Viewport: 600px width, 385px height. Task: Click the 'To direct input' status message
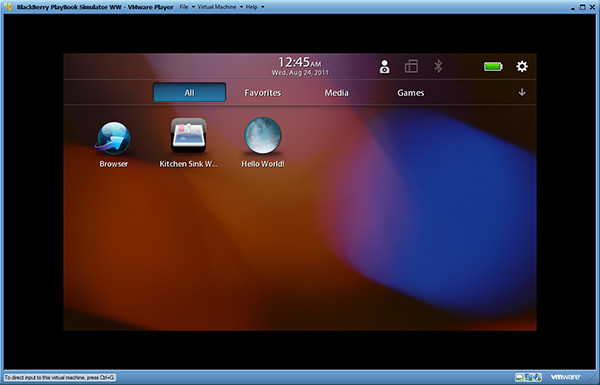[x=60, y=377]
